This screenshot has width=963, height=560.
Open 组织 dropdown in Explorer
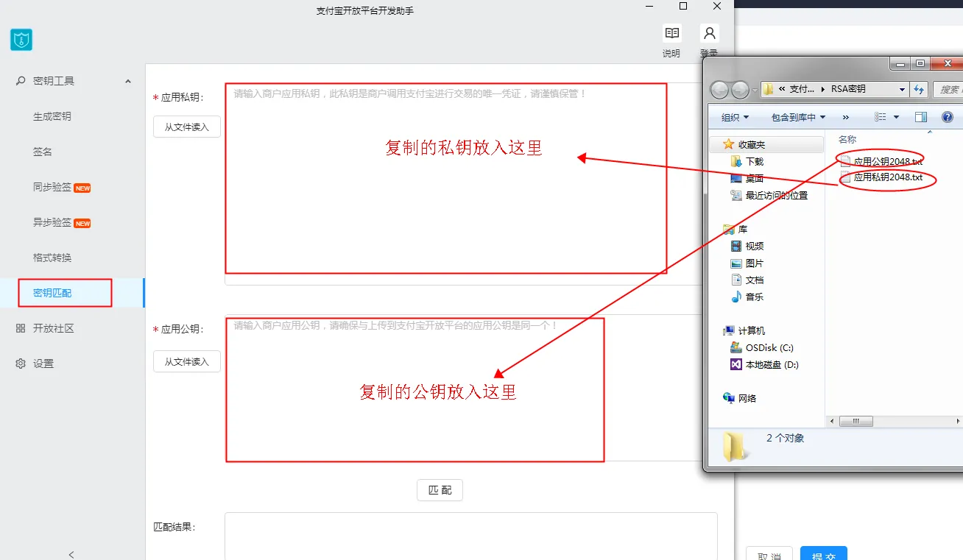pos(735,117)
